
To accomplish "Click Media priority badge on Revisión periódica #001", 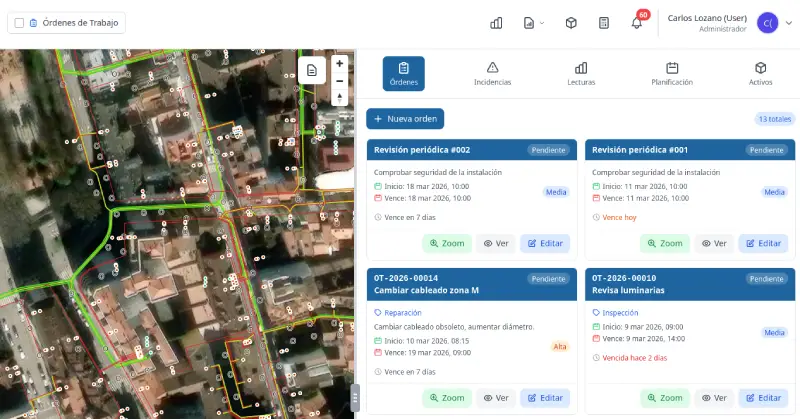I will 774,192.
